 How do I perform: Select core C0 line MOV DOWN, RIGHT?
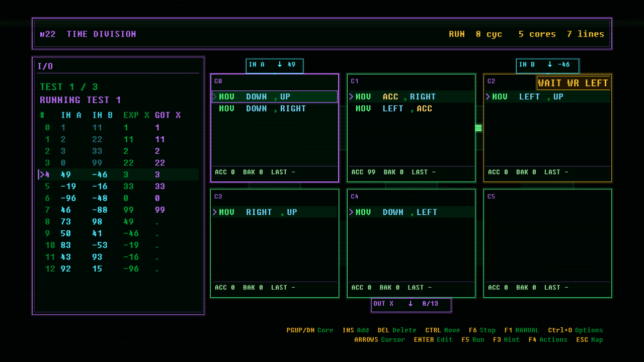275,109
